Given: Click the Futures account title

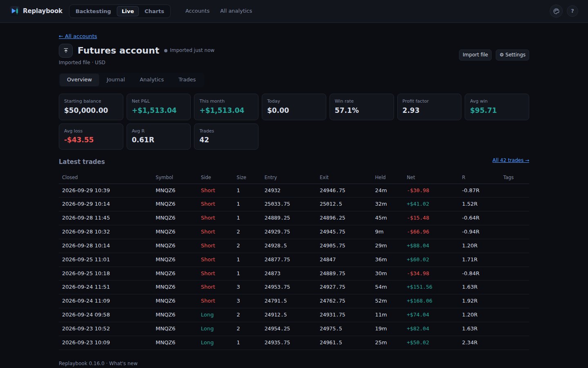Looking at the screenshot, I should point(118,51).
